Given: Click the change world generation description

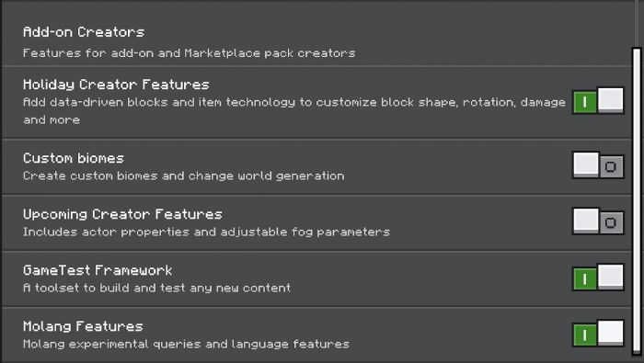Looking at the screenshot, I should pos(184,176).
